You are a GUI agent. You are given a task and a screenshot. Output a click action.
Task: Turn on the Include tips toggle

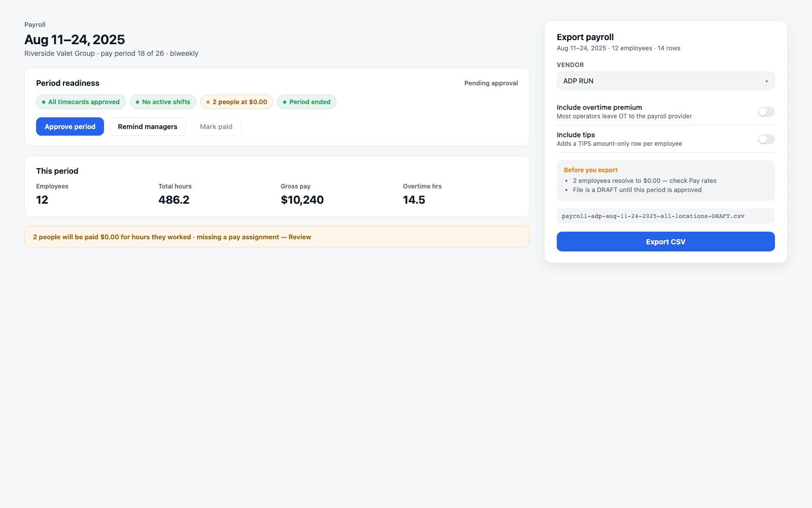[766, 139]
